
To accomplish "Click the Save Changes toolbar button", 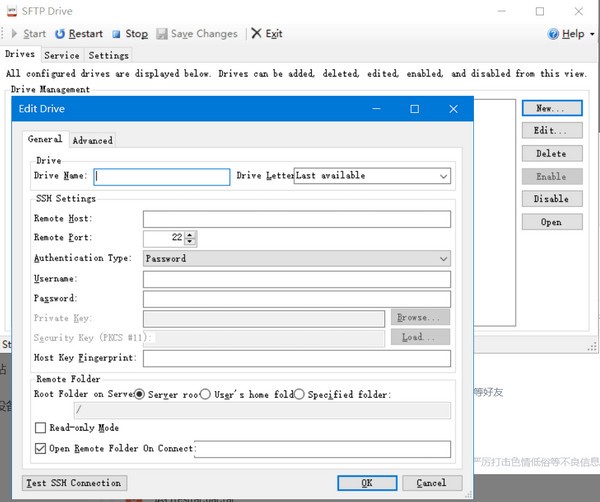I will pyautogui.click(x=197, y=34).
